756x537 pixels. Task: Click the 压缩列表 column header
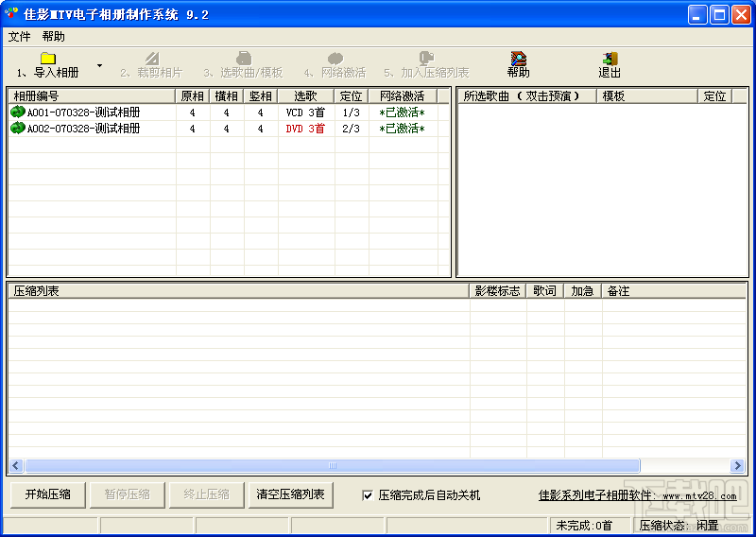coord(239,291)
